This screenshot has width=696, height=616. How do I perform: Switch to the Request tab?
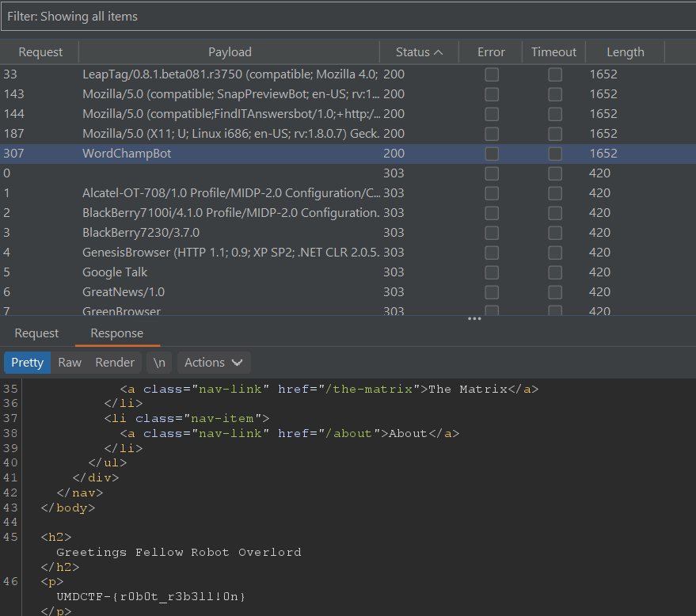click(36, 333)
